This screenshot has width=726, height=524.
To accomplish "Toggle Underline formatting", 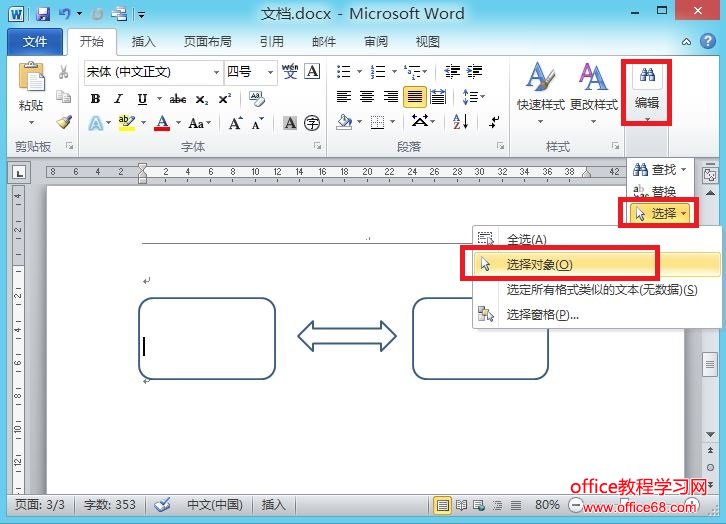I will point(142,99).
